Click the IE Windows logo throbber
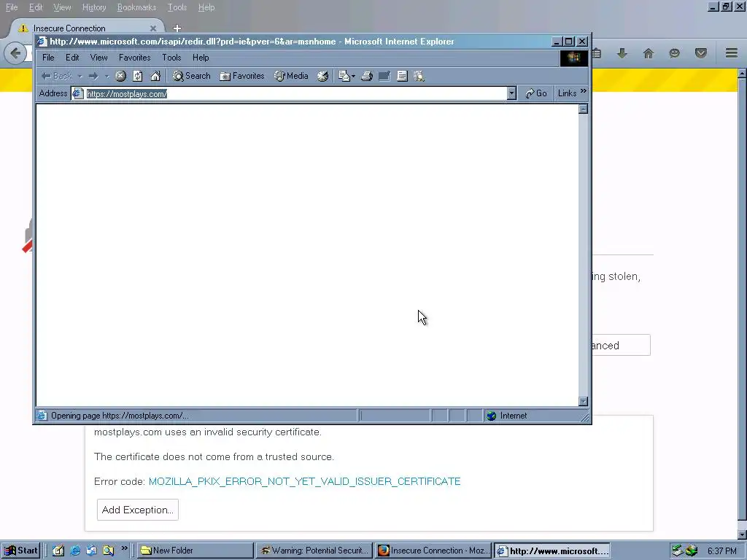Image resolution: width=747 pixels, height=560 pixels. tap(573, 58)
